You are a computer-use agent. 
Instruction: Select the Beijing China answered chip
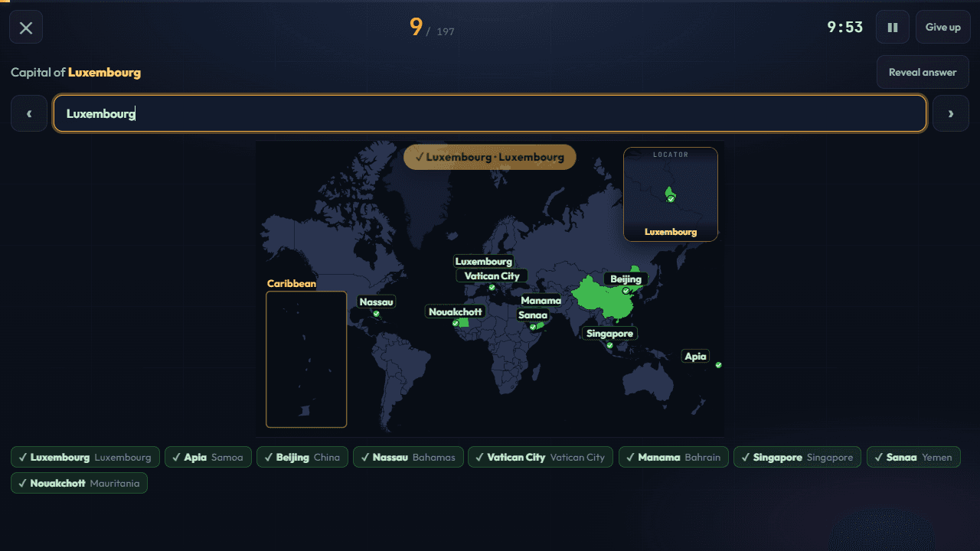[302, 457]
